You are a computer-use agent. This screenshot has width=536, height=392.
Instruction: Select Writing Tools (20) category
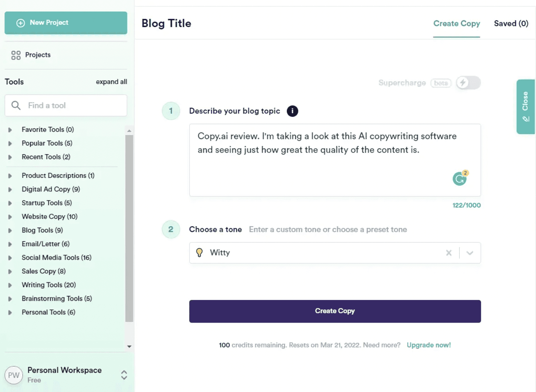(49, 285)
